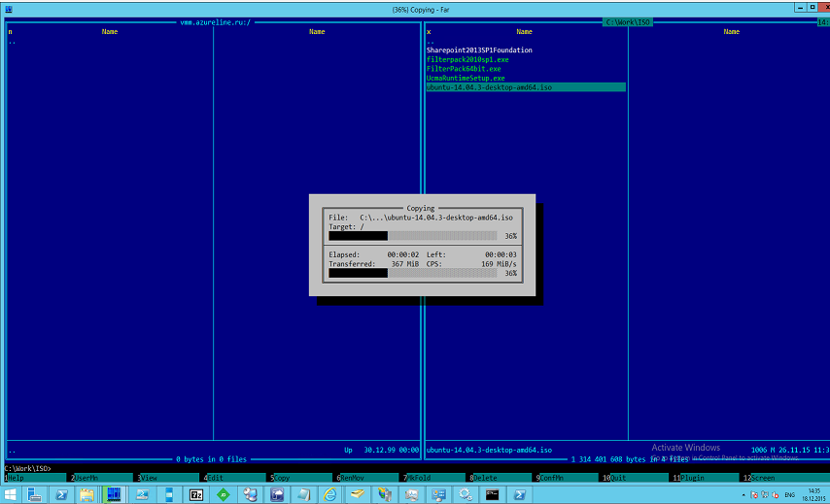Open the PowerShell icon next to Server Manager
This screenshot has height=504, width=830.
(x=61, y=495)
